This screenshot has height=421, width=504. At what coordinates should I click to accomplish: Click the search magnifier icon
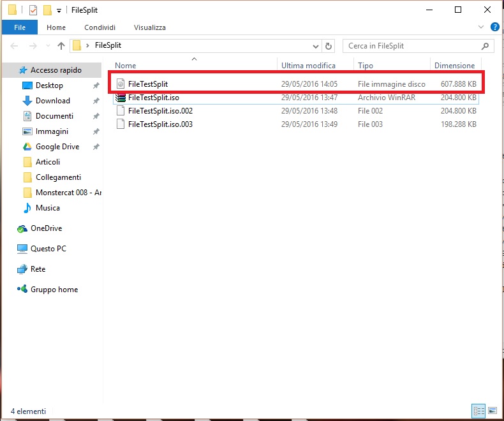(485, 46)
